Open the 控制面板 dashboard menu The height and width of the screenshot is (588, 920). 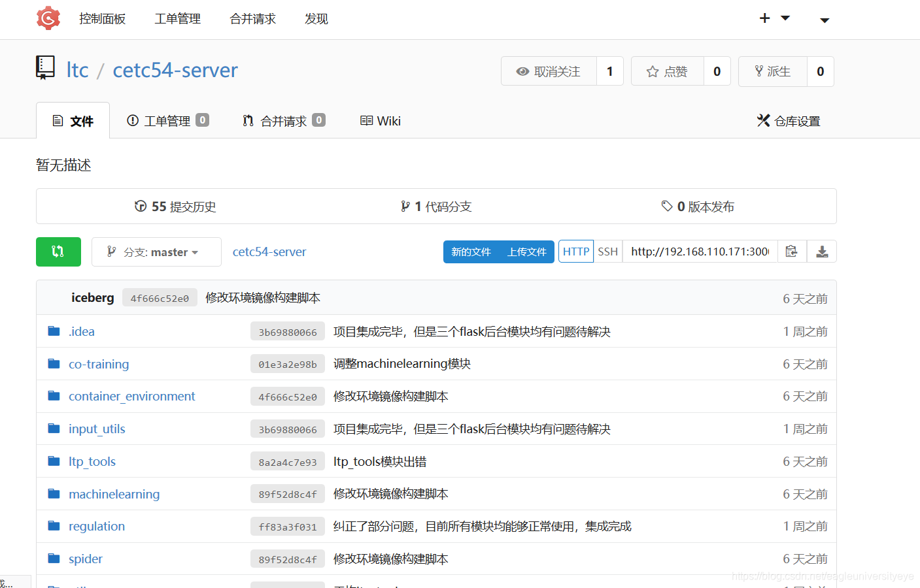pyautogui.click(x=102, y=19)
